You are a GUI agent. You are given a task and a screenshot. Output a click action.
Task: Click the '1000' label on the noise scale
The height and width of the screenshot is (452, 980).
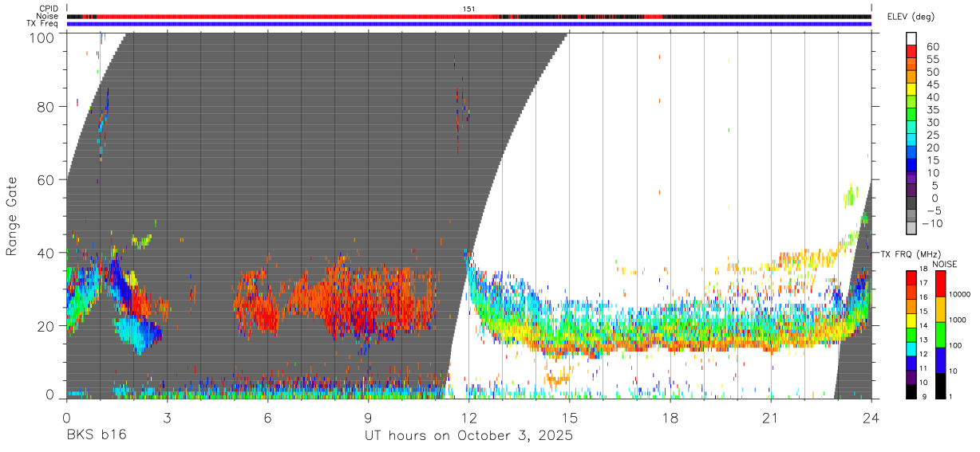(958, 321)
